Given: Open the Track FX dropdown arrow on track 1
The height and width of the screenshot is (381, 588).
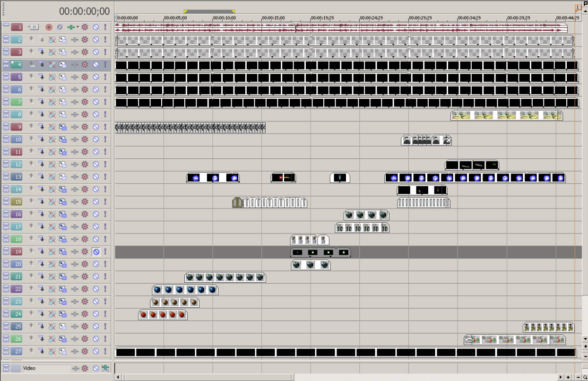Looking at the screenshot, I should [x=78, y=27].
